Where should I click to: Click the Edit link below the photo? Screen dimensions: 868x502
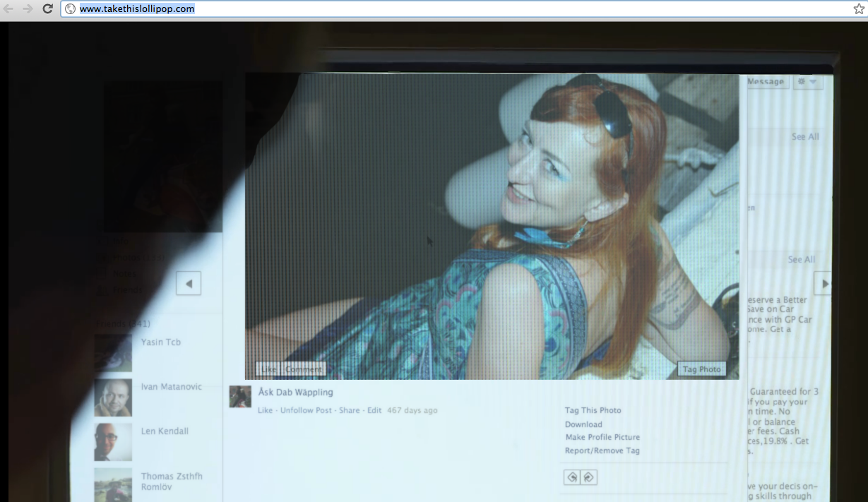(x=374, y=410)
